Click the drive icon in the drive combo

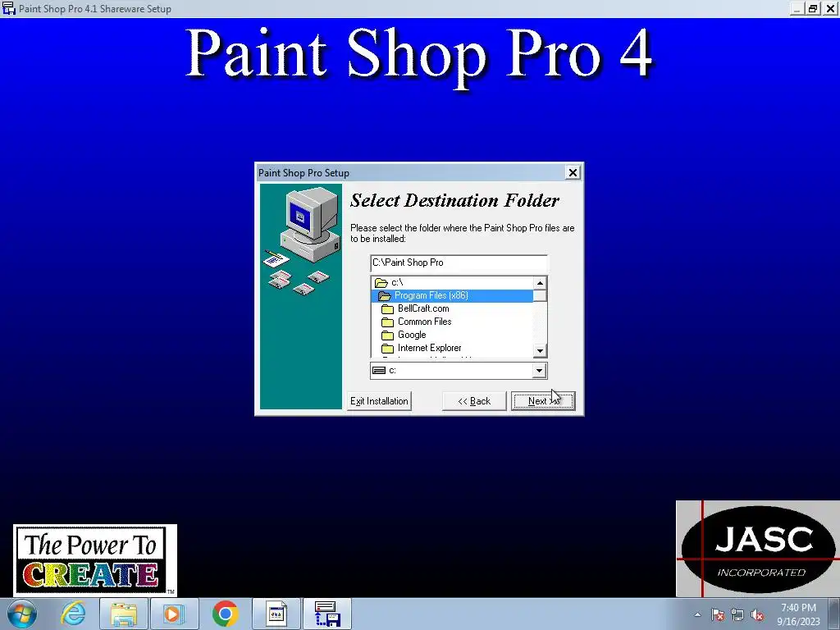(379, 370)
